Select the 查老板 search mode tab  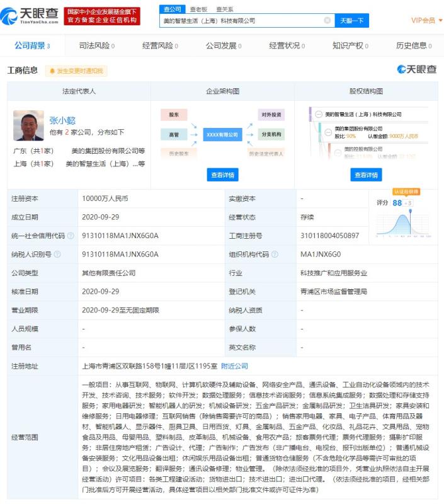(198, 9)
